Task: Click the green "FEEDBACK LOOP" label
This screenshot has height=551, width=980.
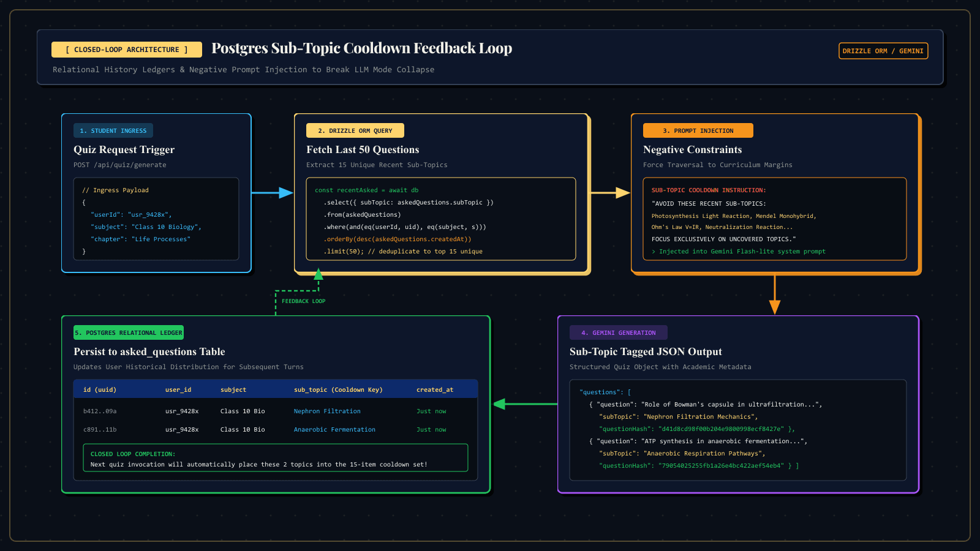Action: coord(304,301)
